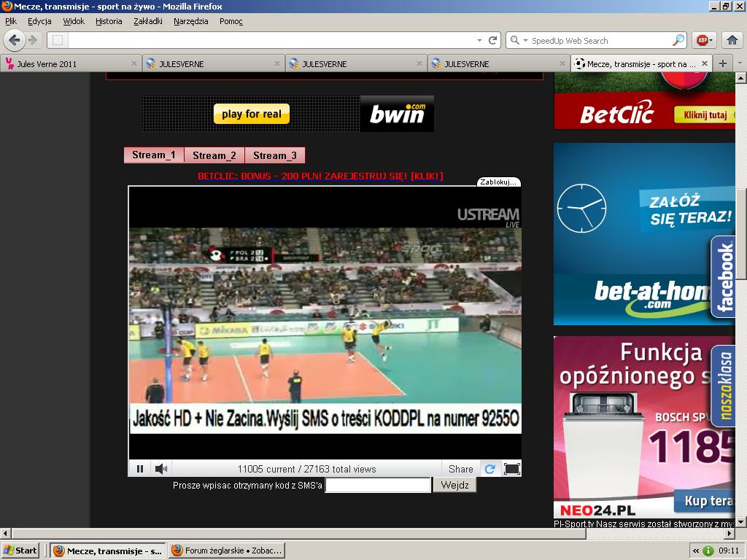747x560 pixels.
Task: Switch to Stream_3 tab
Action: (x=274, y=155)
